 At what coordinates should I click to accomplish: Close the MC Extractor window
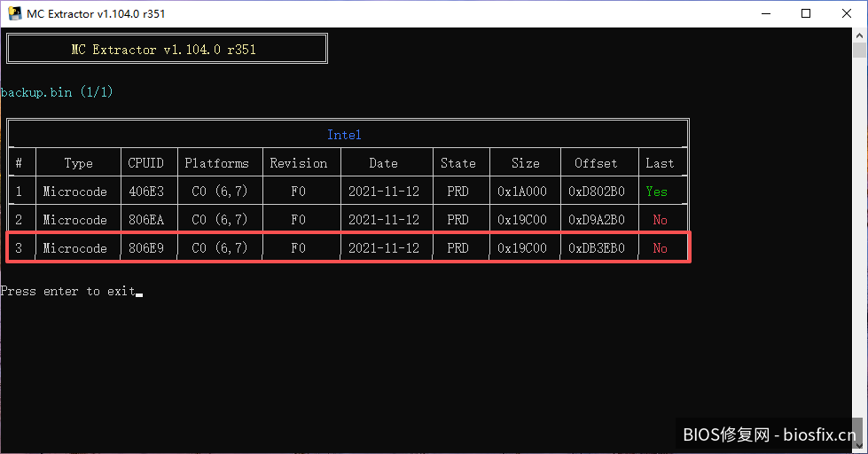point(847,13)
